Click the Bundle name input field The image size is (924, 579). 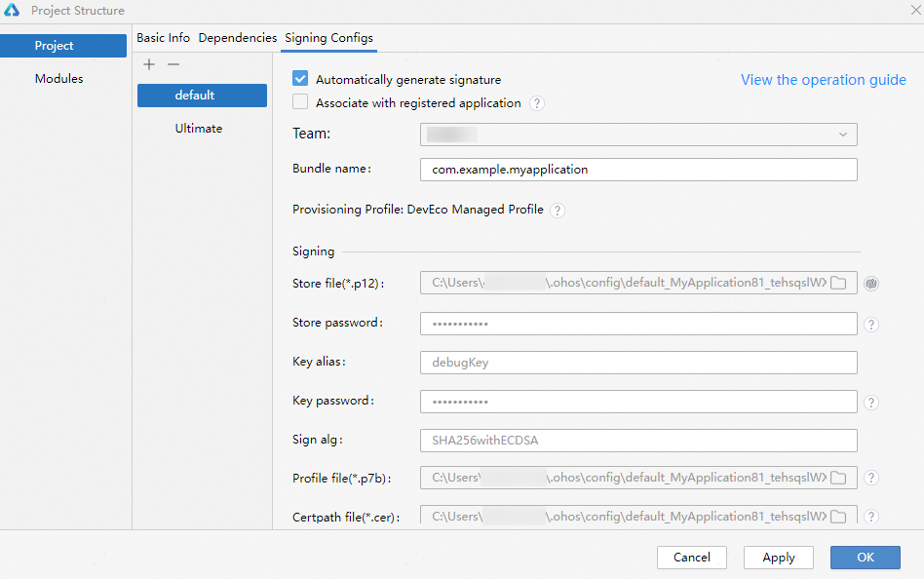pos(638,170)
